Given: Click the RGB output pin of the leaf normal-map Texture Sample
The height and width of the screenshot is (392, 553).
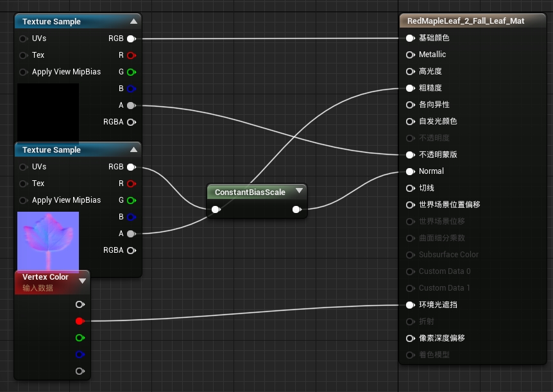Looking at the screenshot, I should coord(132,167).
